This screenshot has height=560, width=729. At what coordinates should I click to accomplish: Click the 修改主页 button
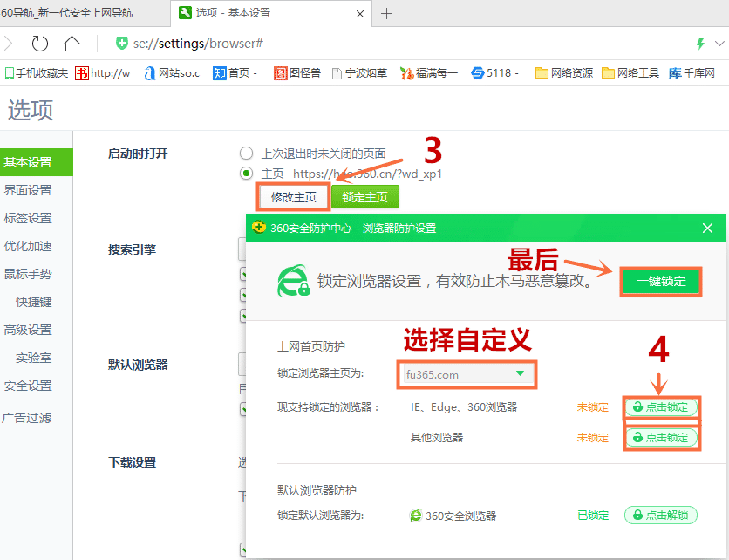tap(293, 197)
